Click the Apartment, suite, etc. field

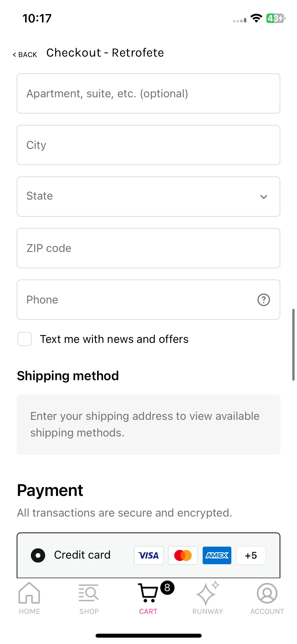148,93
